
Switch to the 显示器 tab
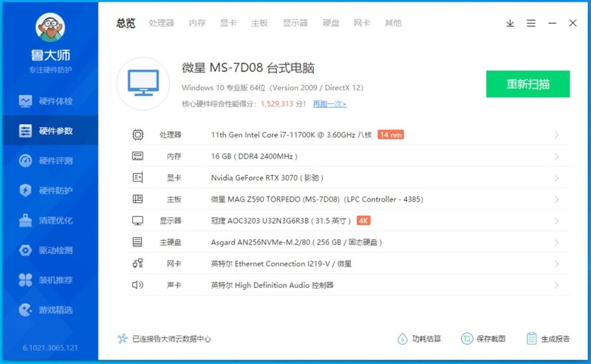(x=295, y=23)
